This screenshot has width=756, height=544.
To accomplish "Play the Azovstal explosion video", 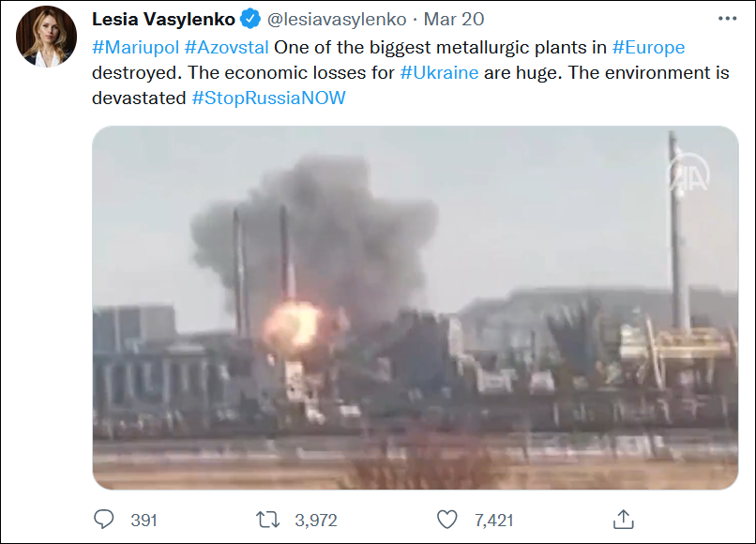I will pos(415,308).
